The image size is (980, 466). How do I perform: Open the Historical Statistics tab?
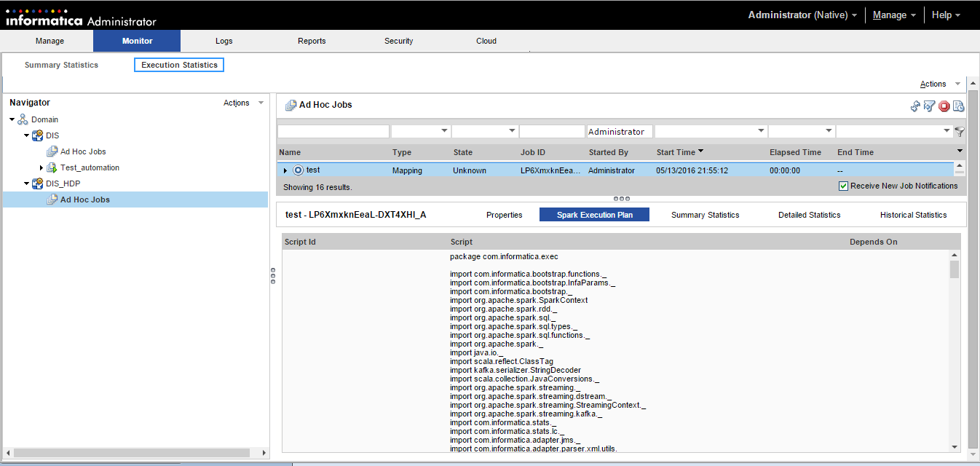click(913, 215)
